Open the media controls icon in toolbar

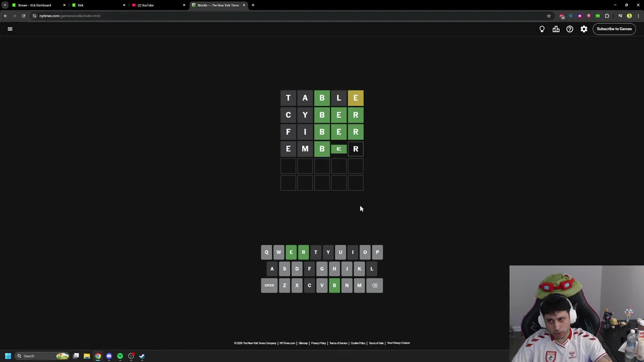point(620,16)
